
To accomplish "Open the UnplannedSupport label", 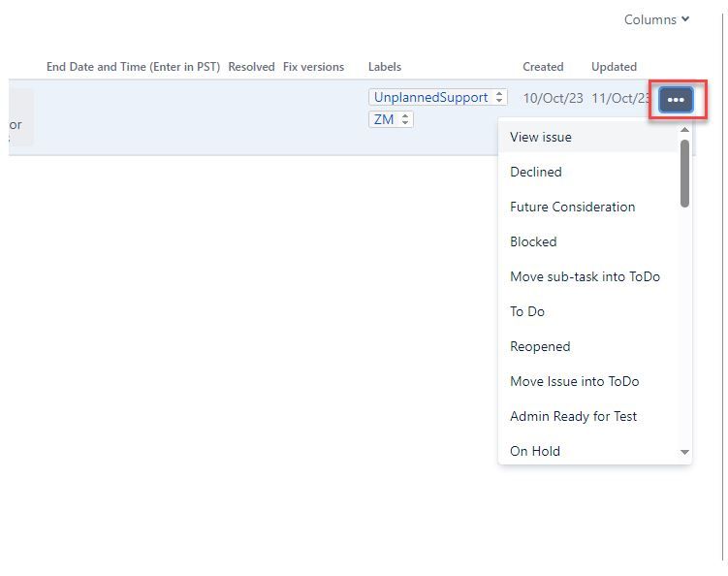I will (x=430, y=97).
